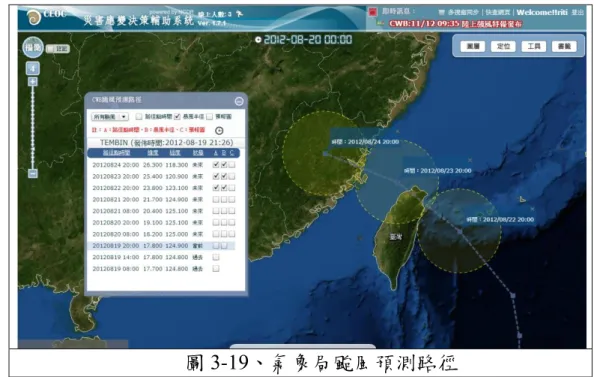Check column A for 20120819 14:00
Screen dimensions: 594x377
[x=216, y=257]
